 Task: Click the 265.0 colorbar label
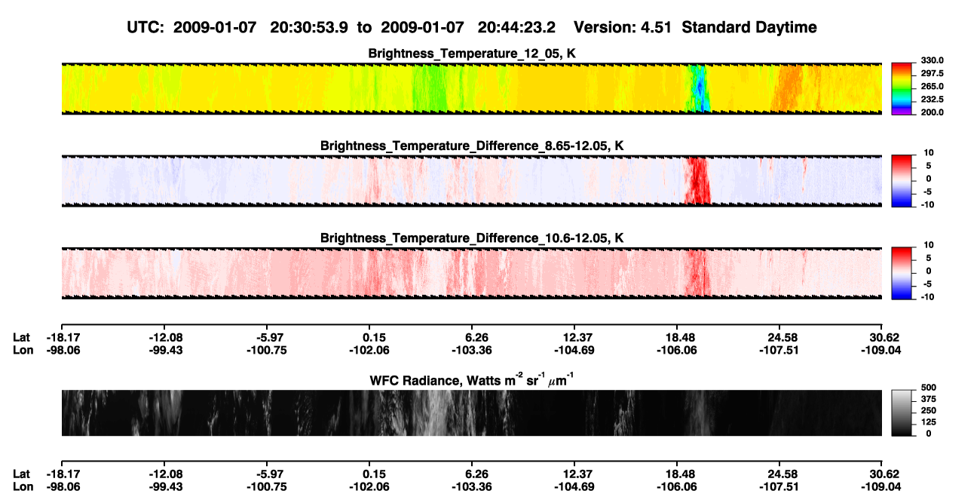click(x=932, y=87)
